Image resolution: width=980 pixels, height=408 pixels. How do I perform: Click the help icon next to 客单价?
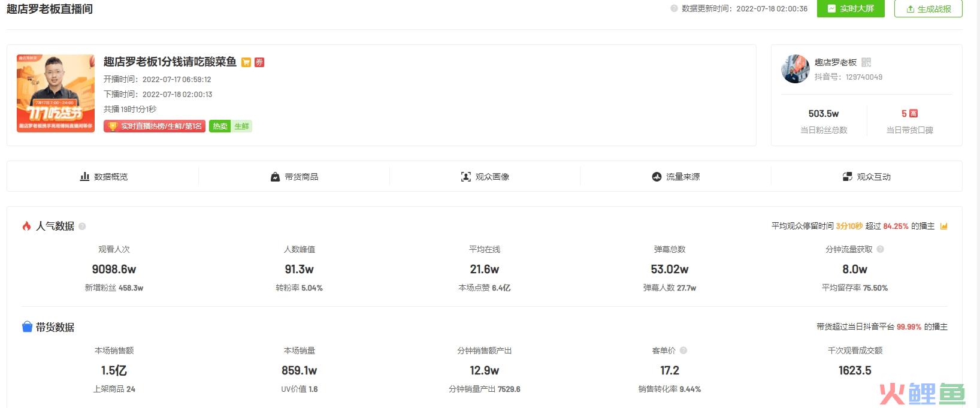tap(683, 350)
